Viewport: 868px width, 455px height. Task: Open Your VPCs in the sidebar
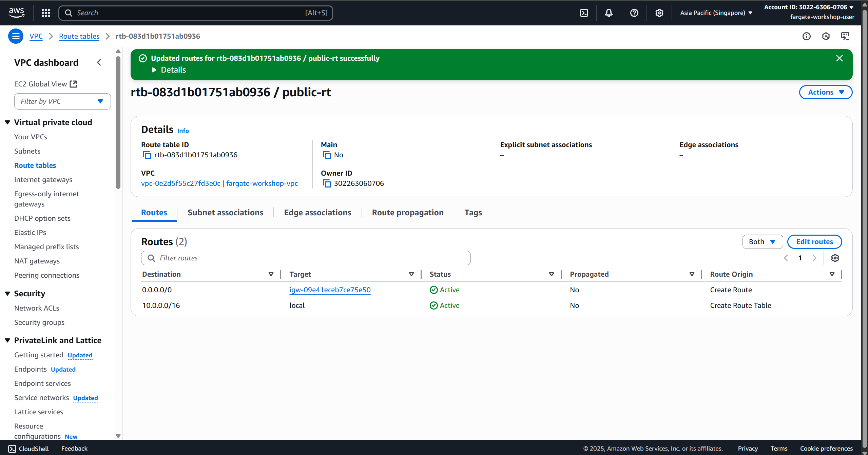coord(31,137)
